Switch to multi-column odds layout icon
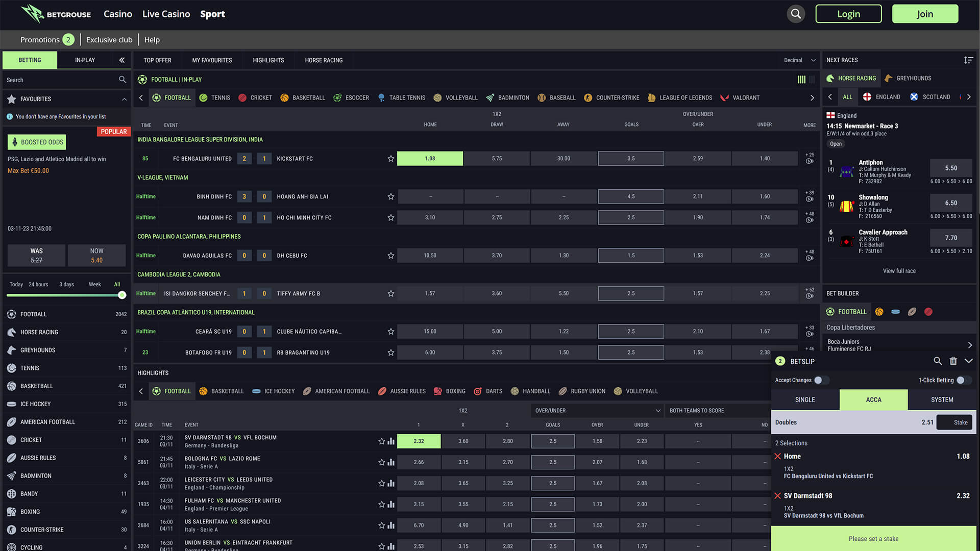Viewport: 980px width, 551px height. click(x=801, y=80)
